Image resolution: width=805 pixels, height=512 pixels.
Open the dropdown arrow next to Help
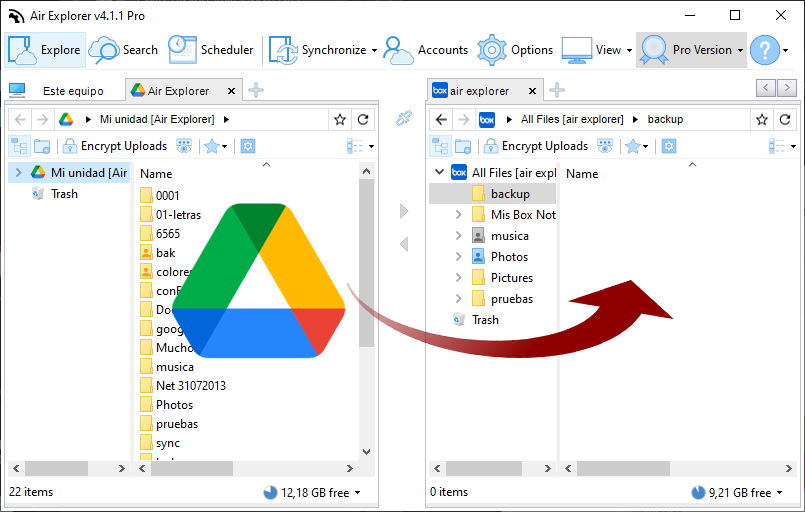click(x=785, y=50)
